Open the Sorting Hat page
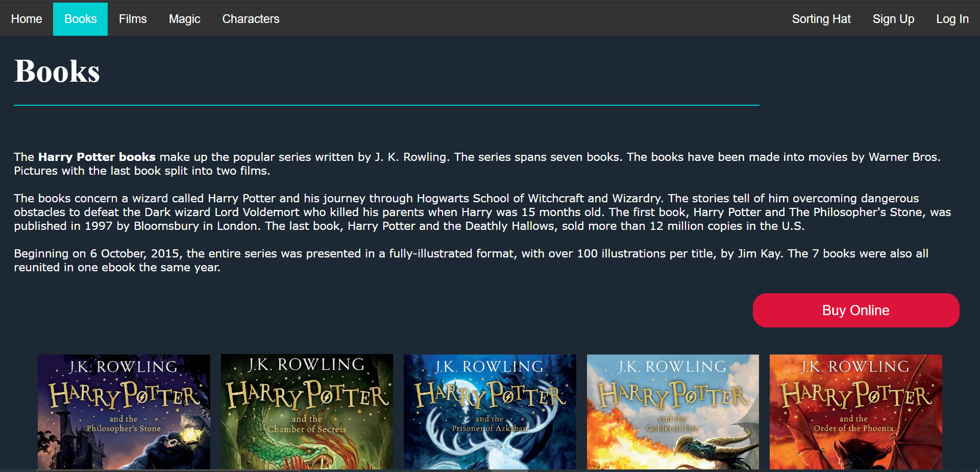Viewport: 980px width, 472px height. [x=821, y=19]
